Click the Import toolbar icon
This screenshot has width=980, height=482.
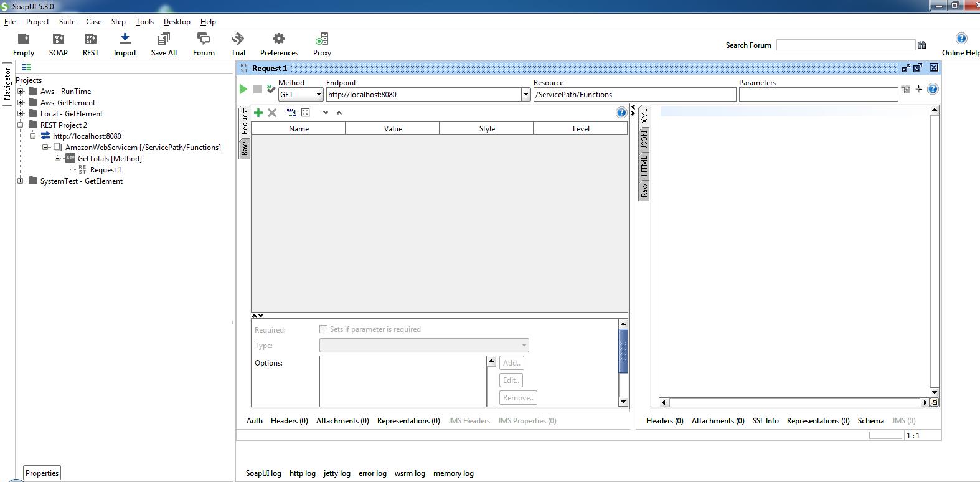tap(125, 45)
